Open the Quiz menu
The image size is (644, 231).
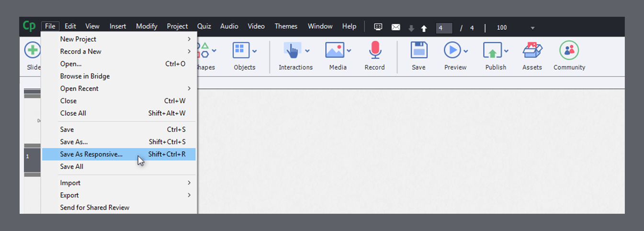pyautogui.click(x=204, y=26)
